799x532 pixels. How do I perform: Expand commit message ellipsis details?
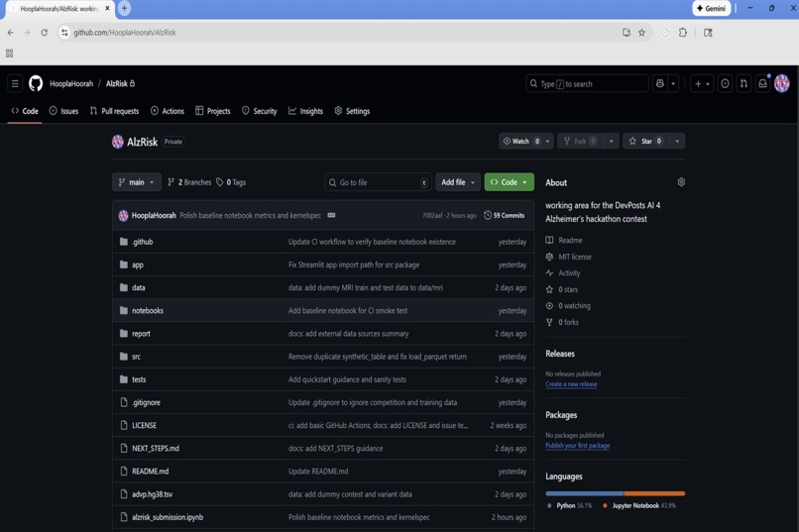coord(331,215)
